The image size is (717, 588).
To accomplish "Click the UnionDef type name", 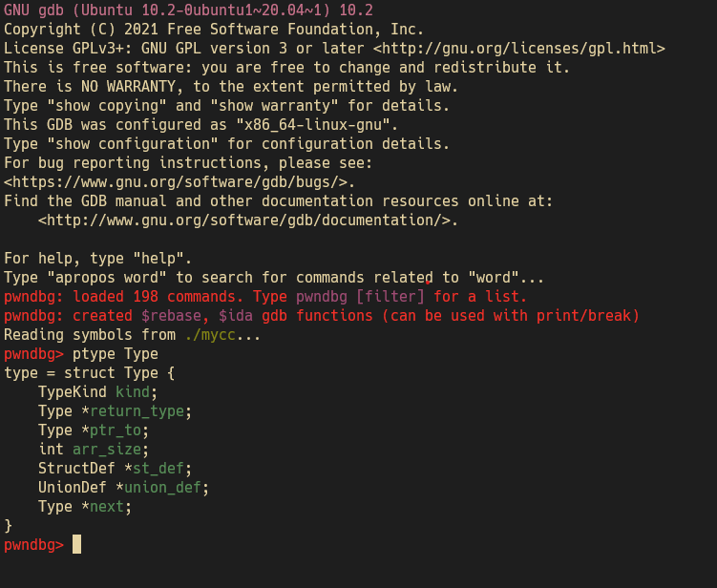I will [x=73, y=488].
